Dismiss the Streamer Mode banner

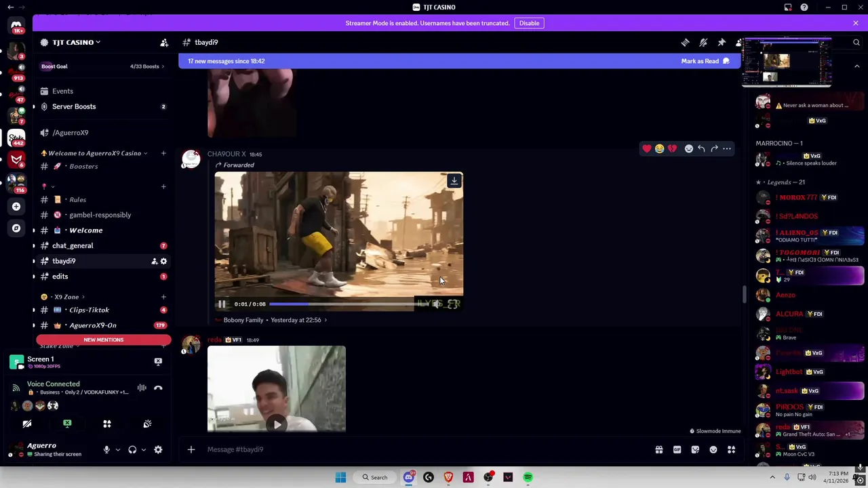click(855, 23)
